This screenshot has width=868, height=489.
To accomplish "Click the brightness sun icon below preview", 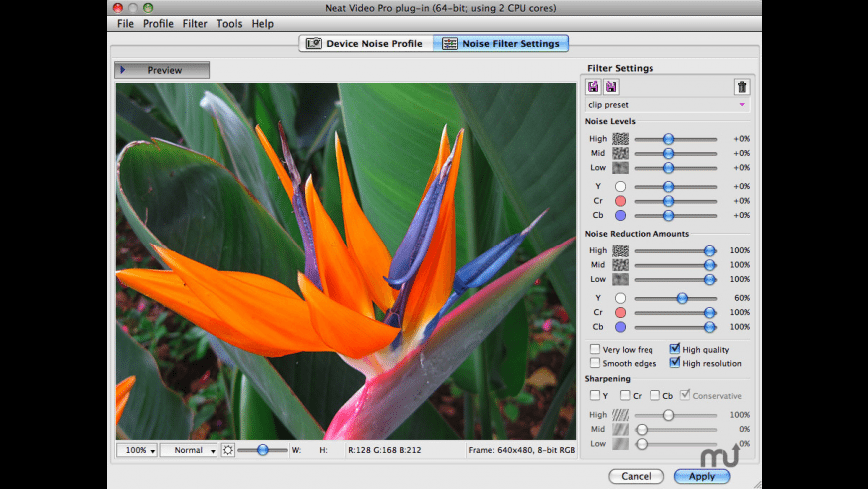I will [228, 450].
